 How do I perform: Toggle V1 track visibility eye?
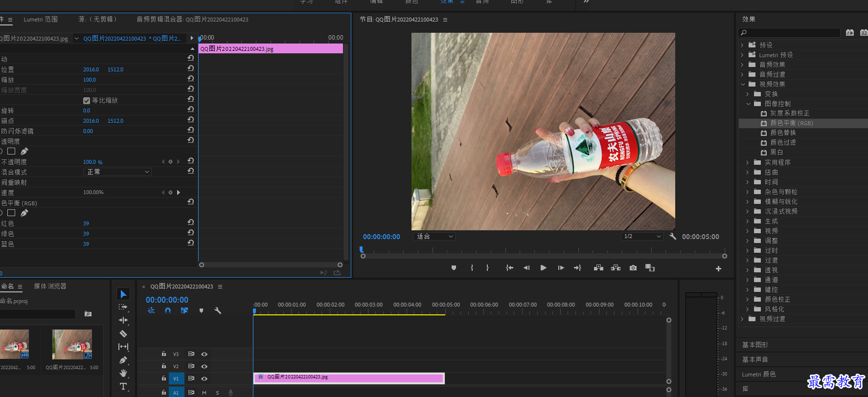pyautogui.click(x=205, y=378)
